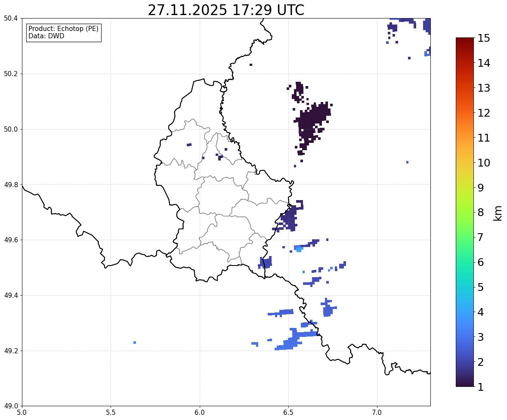Image resolution: width=507 pixels, height=420 pixels.
Task: Click the colorbar label '2'
Action: pos(480,362)
